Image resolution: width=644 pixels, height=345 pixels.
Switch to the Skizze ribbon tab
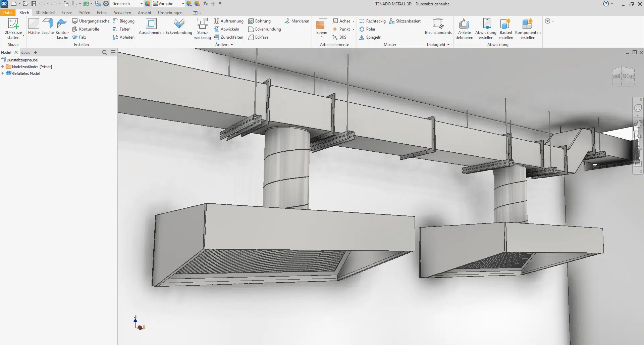tap(66, 13)
